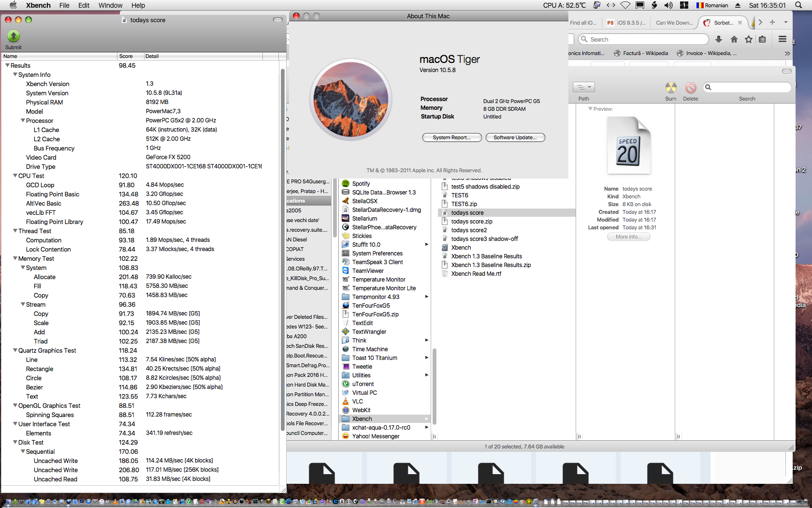
Task: Click the System Report button
Action: pos(452,137)
